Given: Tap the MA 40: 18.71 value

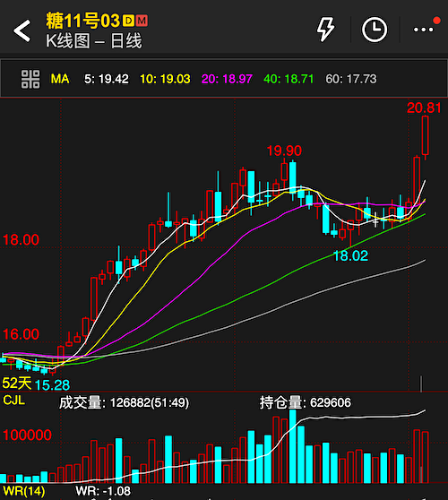Looking at the screenshot, I should 289,79.
